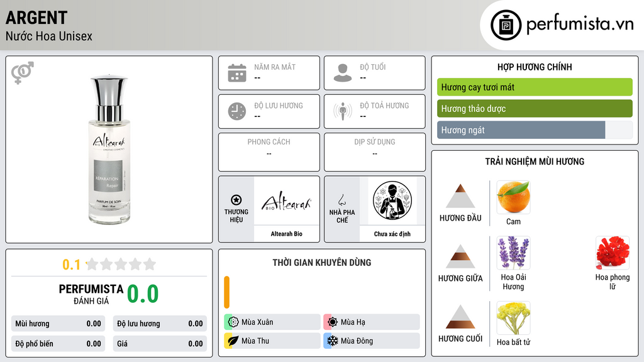Click the Argent perfume bottle image
The width and height of the screenshot is (644, 362).
109,149
